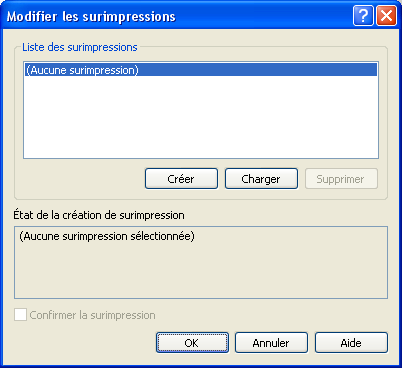Confirm the dialog with OK
402x368 pixels.
192,343
